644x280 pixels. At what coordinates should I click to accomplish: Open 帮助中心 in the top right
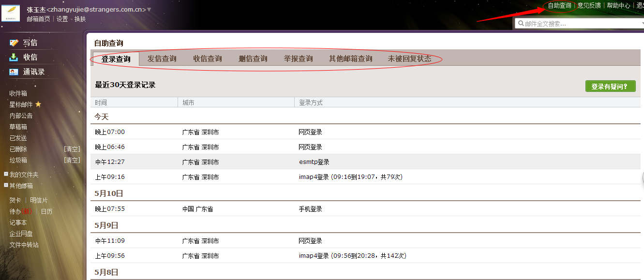click(618, 6)
